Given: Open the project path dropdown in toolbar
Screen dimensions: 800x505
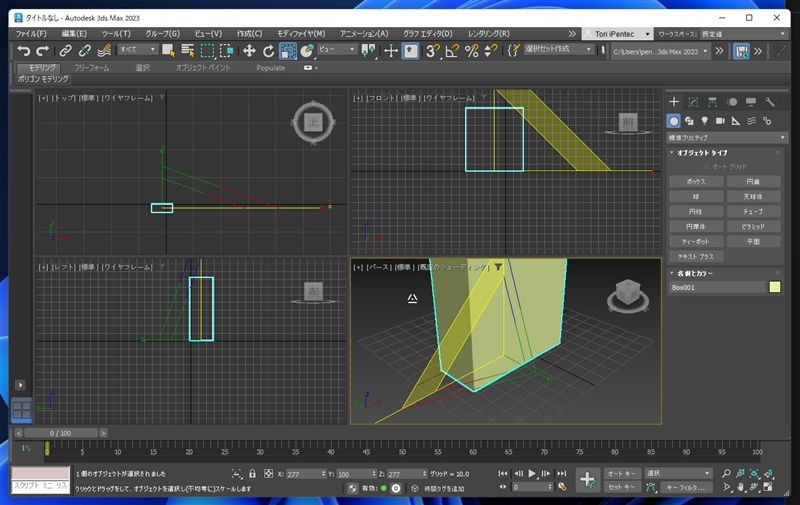Looking at the screenshot, I should pyautogui.click(x=660, y=51).
